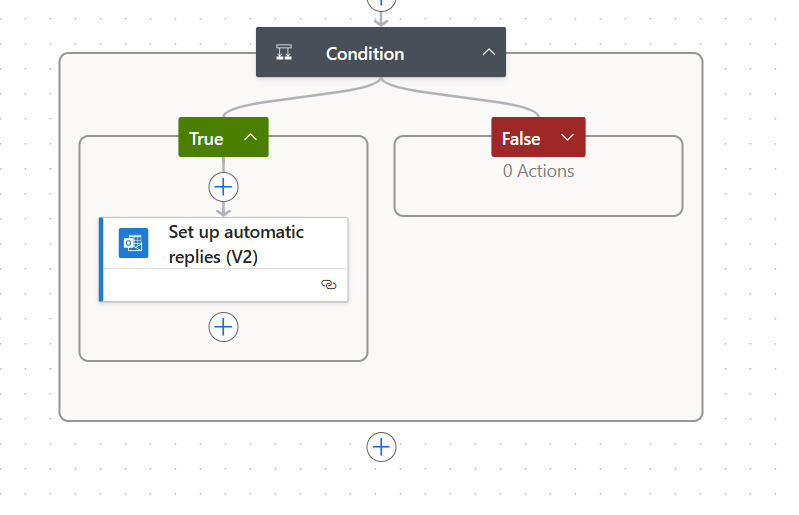Image resolution: width=799 pixels, height=515 pixels.
Task: Insert a step above Set up automatic replies
Action: click(x=223, y=187)
